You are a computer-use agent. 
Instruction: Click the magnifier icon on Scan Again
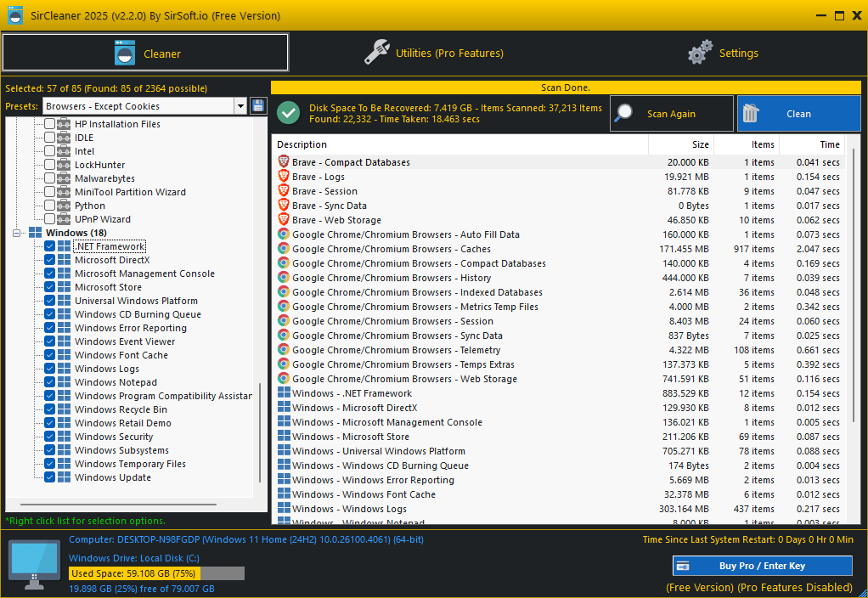(624, 113)
